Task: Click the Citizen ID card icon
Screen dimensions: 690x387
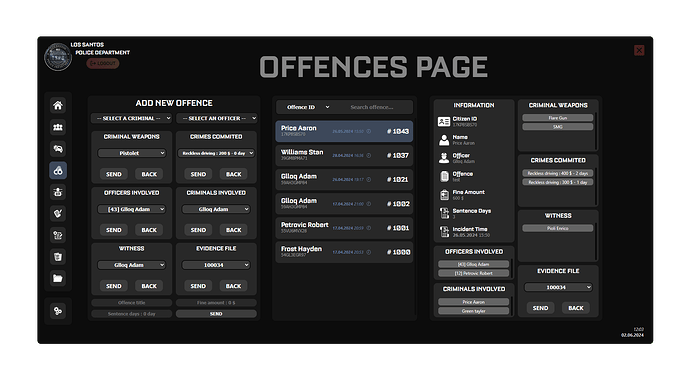Action: [444, 121]
